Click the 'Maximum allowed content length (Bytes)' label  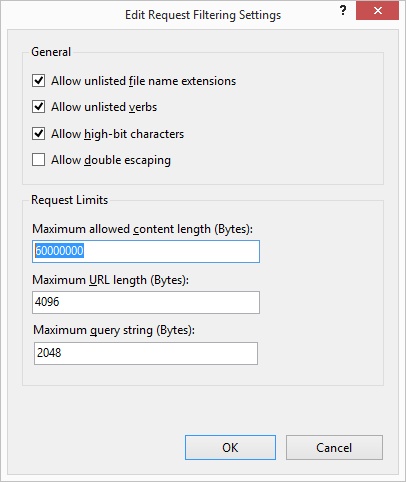143,229
